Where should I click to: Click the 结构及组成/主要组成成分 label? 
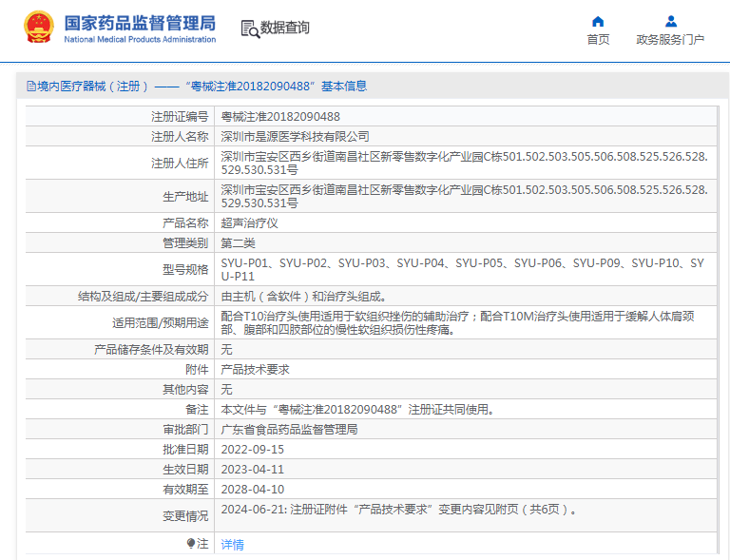click(143, 296)
